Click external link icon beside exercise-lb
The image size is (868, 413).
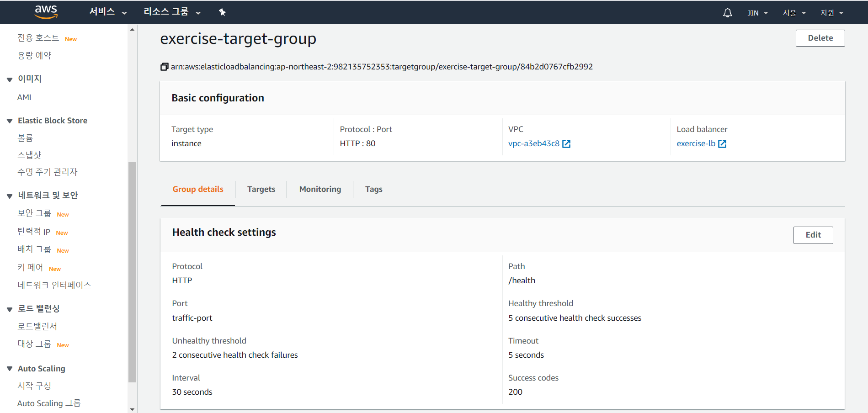point(722,144)
